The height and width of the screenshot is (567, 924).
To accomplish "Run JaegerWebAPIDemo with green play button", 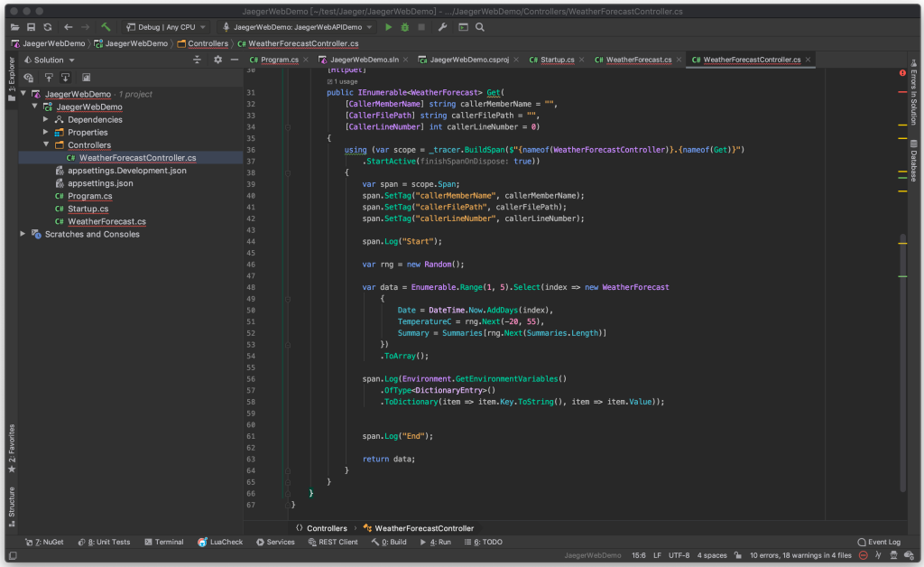I will [388, 27].
